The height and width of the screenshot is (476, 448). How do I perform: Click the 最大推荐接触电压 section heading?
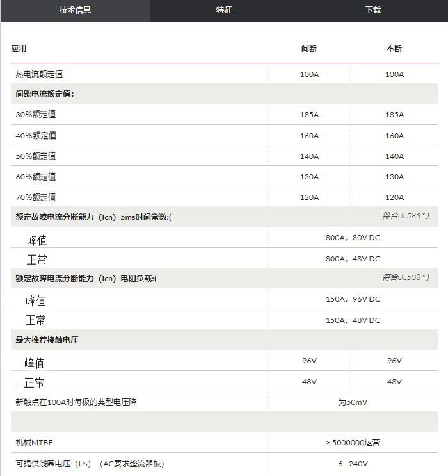click(47, 340)
